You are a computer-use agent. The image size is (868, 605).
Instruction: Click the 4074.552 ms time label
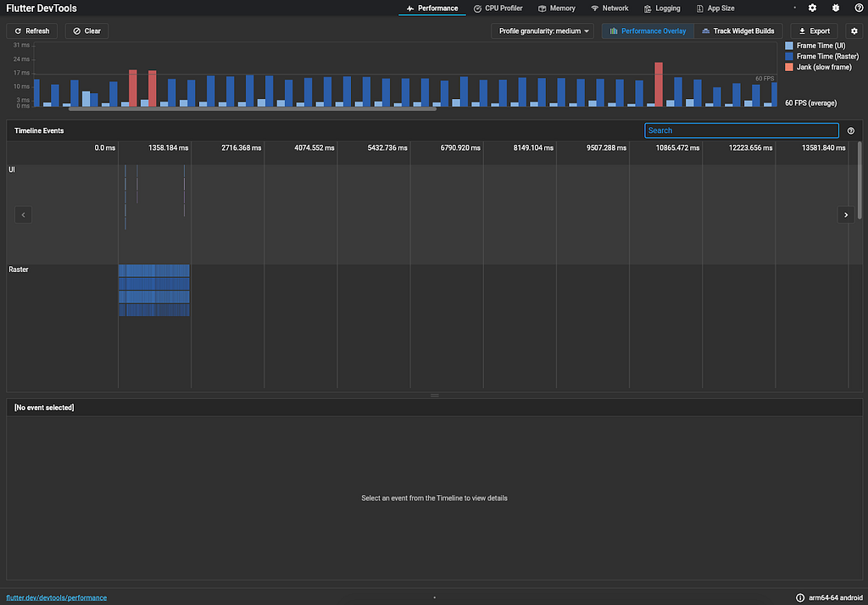(314, 147)
